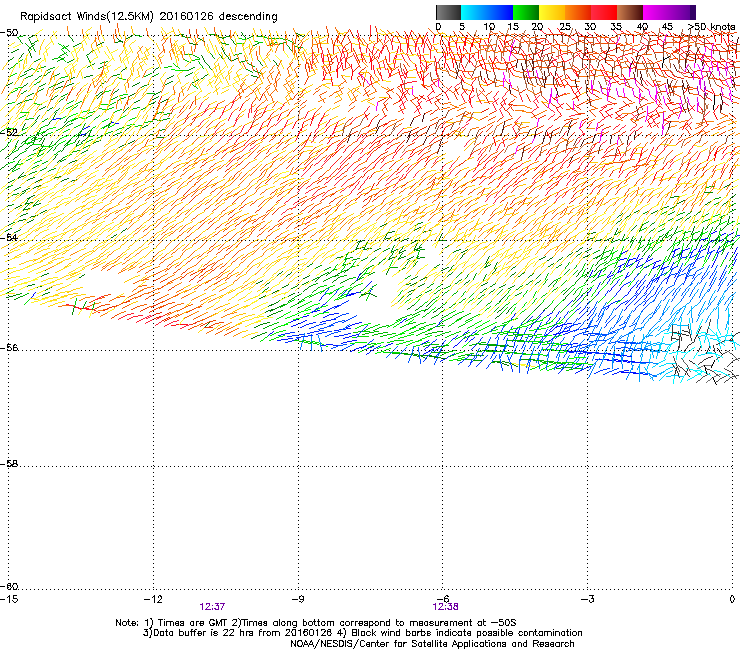Viewport: 740px width, 650px height.
Task: Click the -9 longitude axis label
Action: coord(298,599)
